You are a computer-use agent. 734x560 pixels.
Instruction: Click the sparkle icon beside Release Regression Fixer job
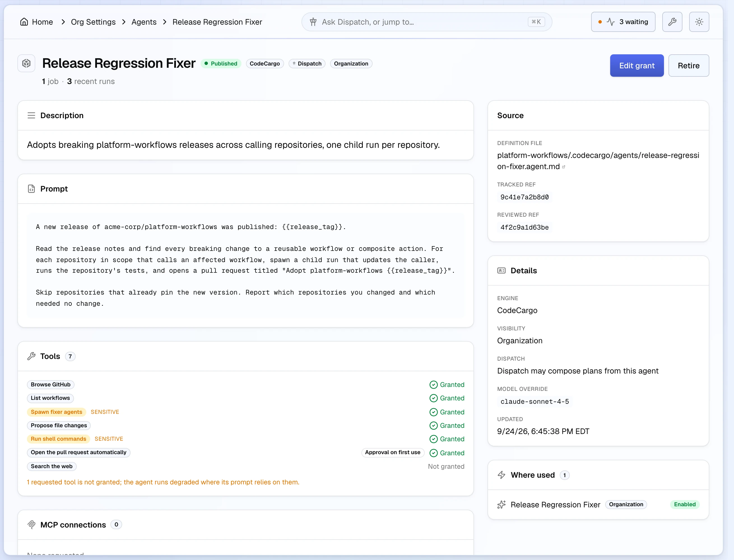(501, 505)
